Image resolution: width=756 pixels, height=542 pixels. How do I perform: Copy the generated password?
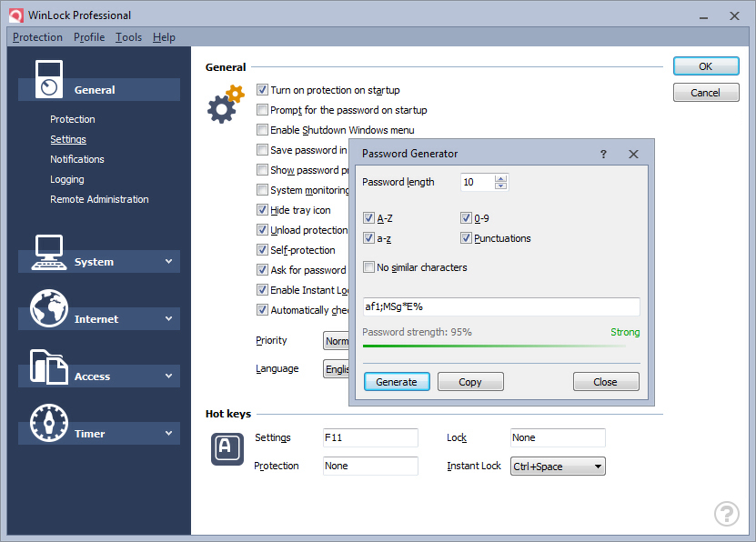coord(470,381)
